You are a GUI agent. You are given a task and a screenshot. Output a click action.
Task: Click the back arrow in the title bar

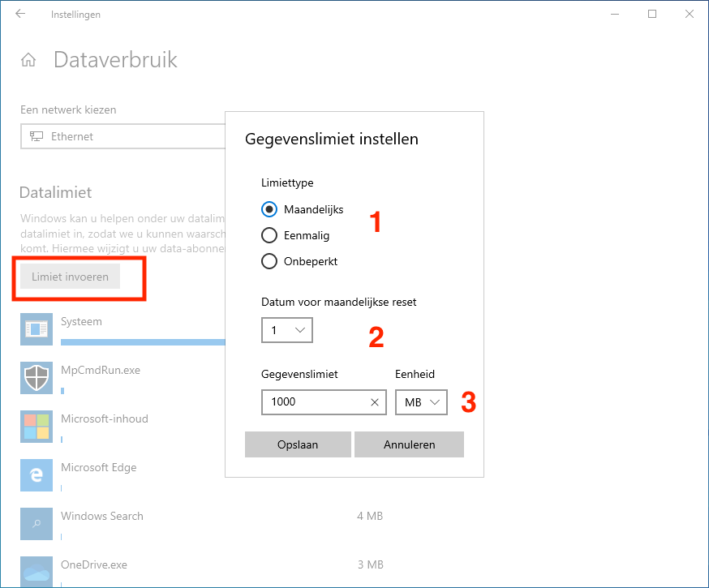click(20, 15)
